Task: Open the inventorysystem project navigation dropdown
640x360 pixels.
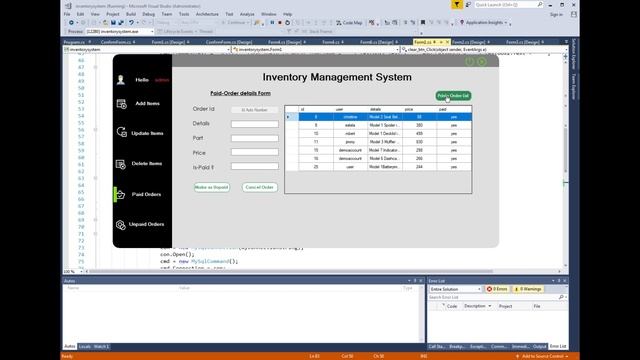Action: (x=147, y=49)
